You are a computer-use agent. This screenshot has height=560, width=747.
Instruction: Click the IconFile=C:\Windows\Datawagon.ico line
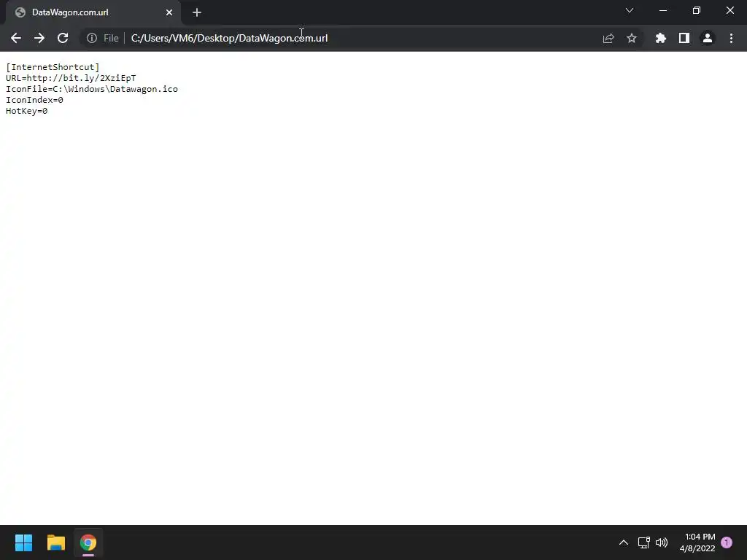pos(92,89)
